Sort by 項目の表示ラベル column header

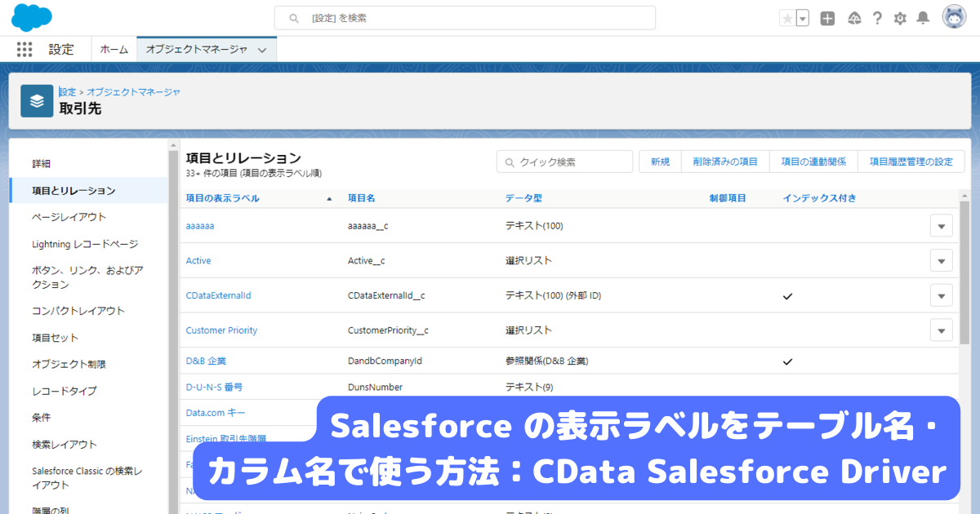223,198
